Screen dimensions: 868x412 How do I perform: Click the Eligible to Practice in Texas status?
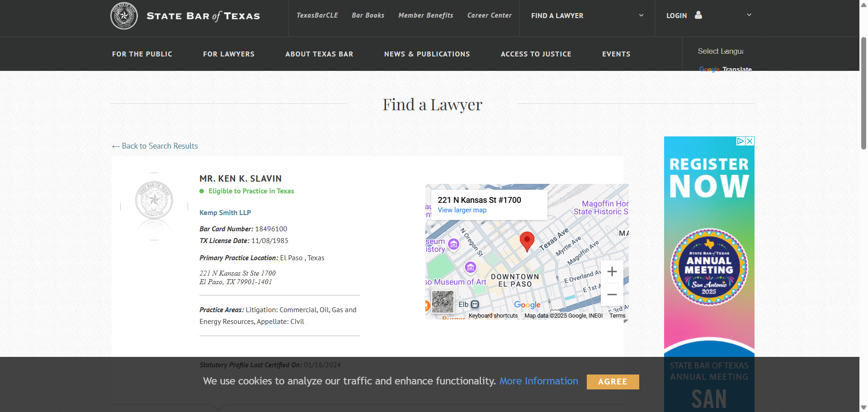click(247, 191)
